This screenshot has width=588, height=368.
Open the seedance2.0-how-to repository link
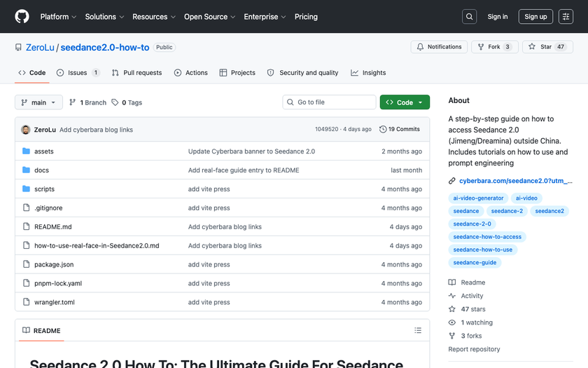(x=105, y=48)
